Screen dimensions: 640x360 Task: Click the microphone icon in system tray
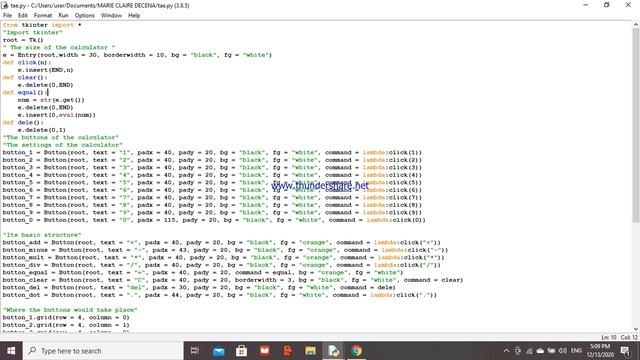coord(518,351)
